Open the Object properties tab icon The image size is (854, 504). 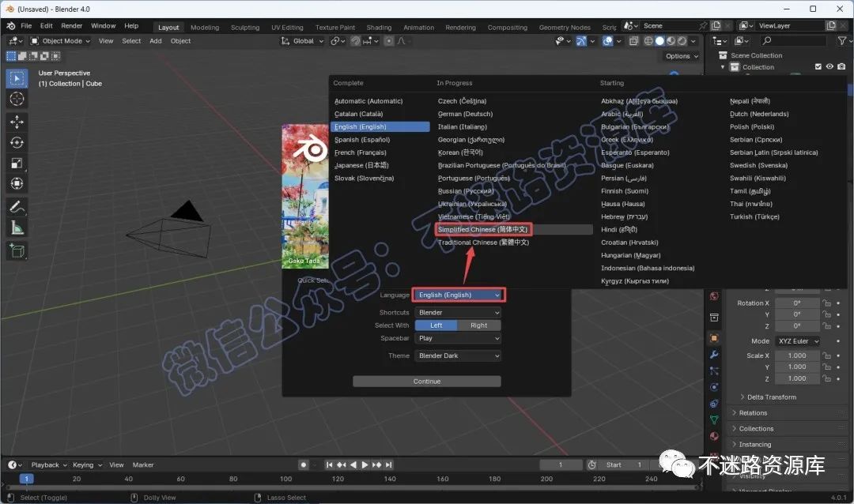click(714, 338)
